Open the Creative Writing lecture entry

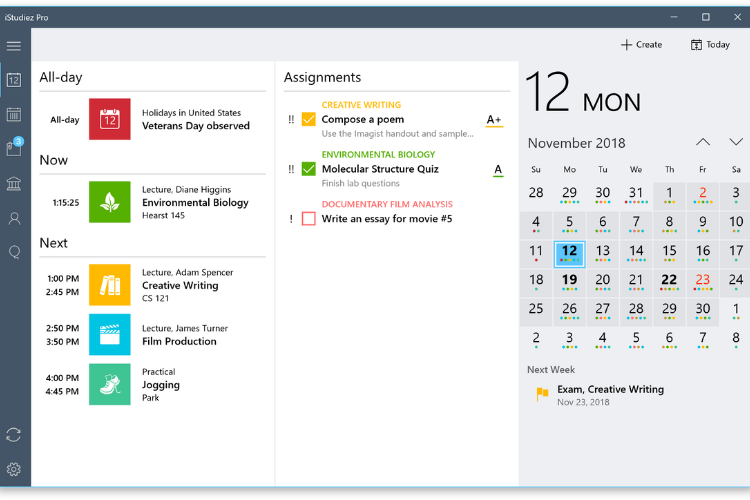click(153, 285)
